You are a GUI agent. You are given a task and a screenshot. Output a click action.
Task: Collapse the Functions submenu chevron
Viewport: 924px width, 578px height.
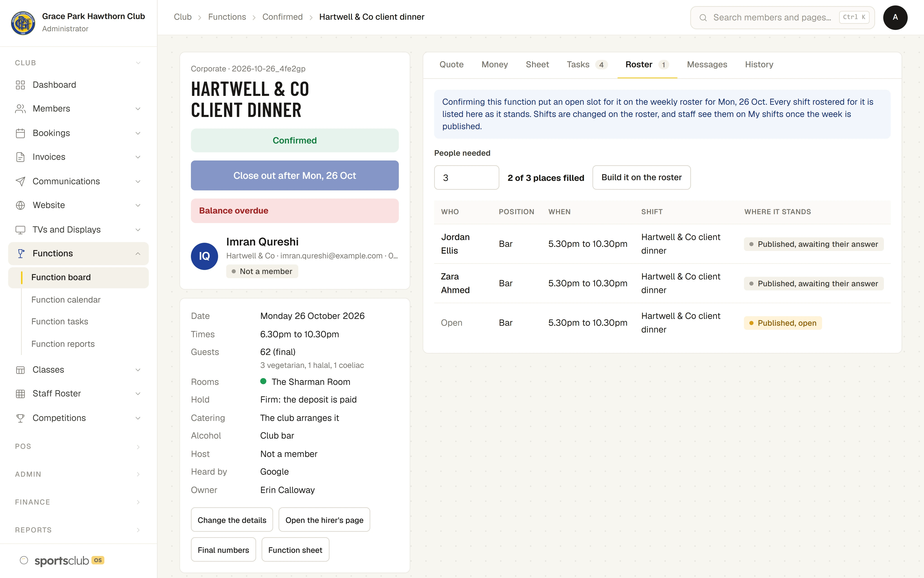(138, 253)
